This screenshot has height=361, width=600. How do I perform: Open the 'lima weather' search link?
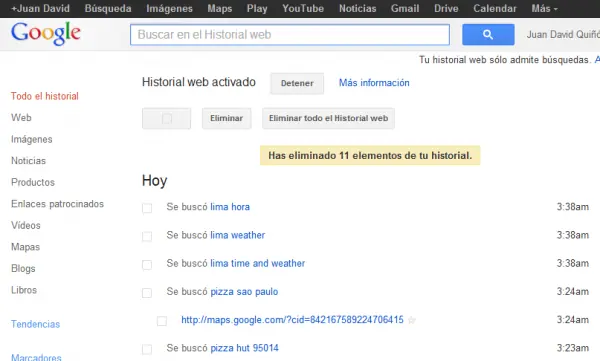click(x=238, y=235)
